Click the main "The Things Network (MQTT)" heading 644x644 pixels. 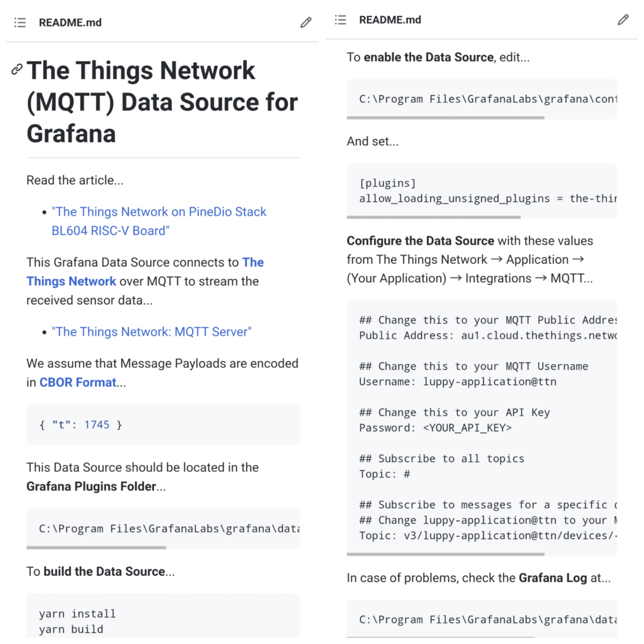coord(162,102)
